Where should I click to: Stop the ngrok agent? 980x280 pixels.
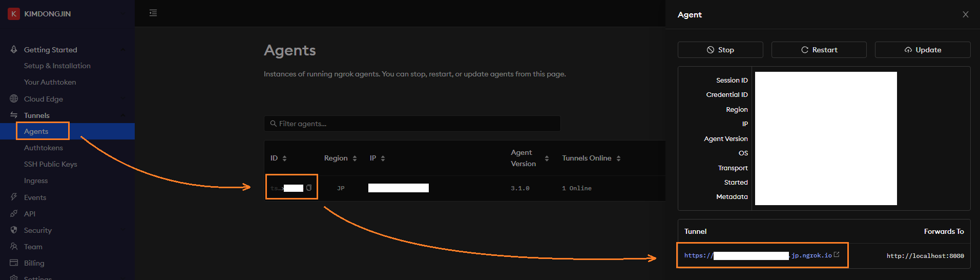[x=720, y=50]
